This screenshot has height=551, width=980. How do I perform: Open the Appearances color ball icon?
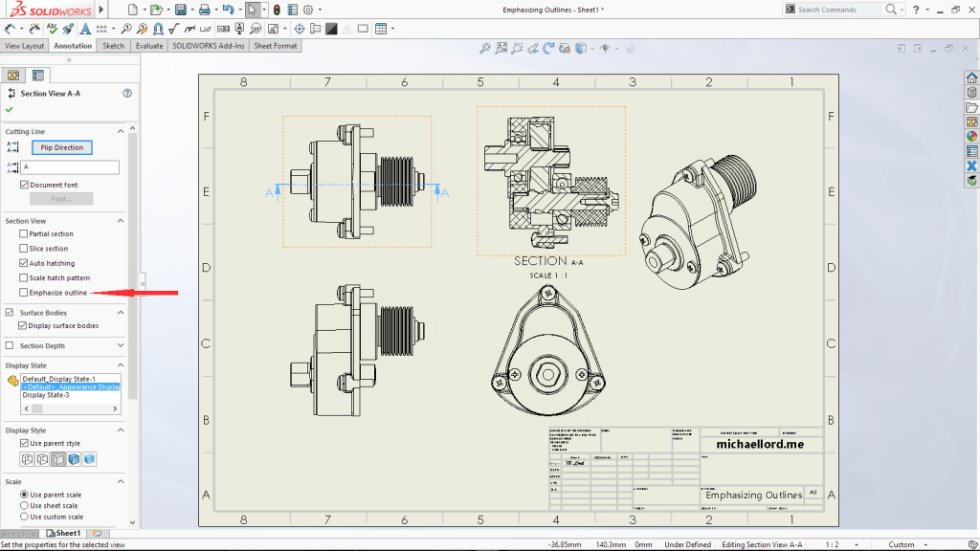[x=972, y=136]
